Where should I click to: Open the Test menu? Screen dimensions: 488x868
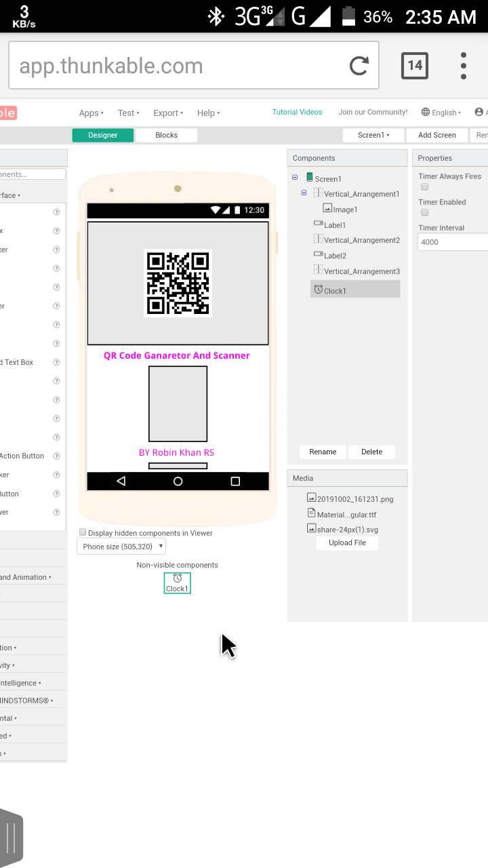128,113
